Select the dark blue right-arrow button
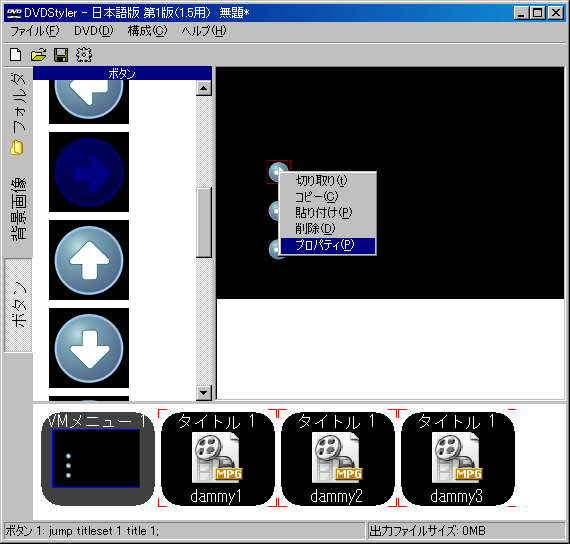The image size is (570, 544). point(89,172)
